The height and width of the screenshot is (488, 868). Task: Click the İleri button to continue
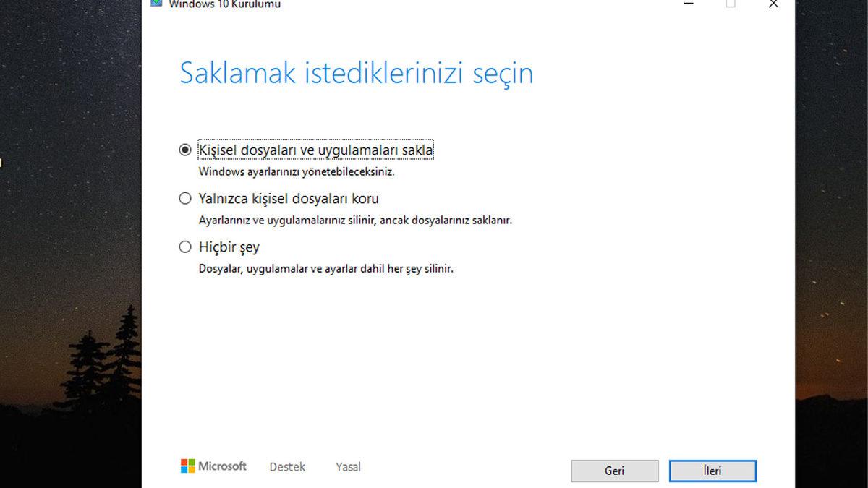click(712, 471)
